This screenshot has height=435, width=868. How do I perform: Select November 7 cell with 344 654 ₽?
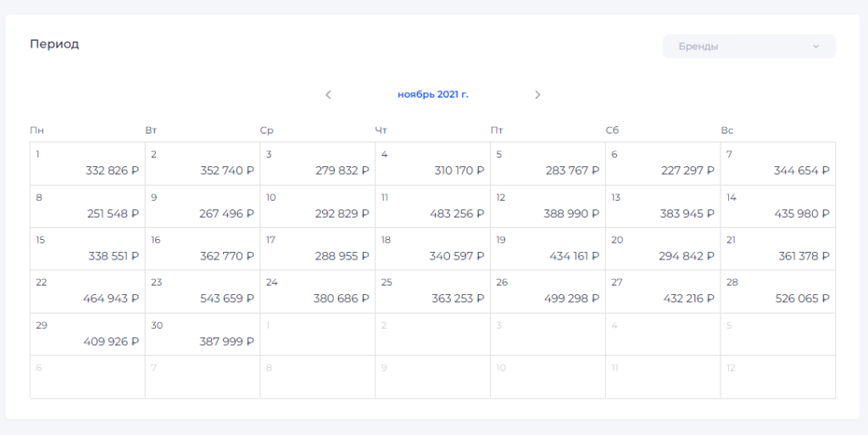pyautogui.click(x=777, y=164)
